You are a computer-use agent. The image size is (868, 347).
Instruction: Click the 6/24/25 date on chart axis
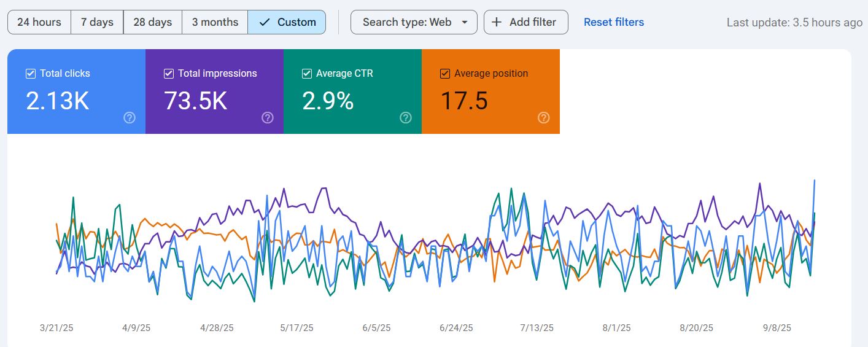tap(456, 328)
